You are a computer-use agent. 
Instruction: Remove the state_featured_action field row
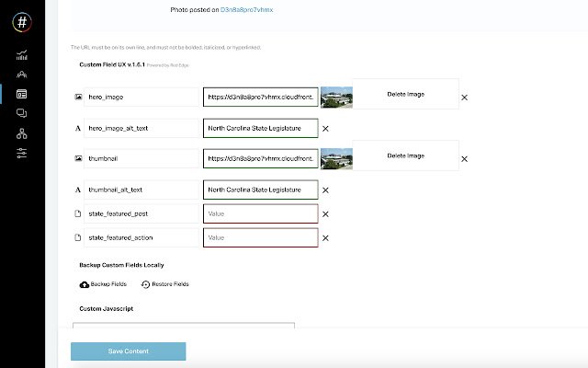tap(325, 238)
